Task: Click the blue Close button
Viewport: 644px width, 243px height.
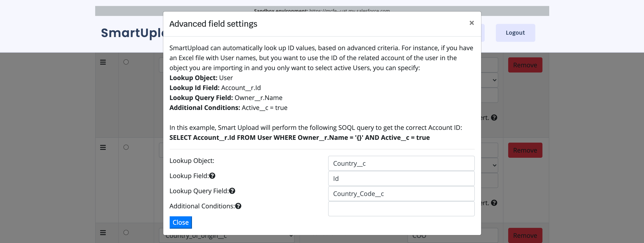Action: [x=180, y=222]
